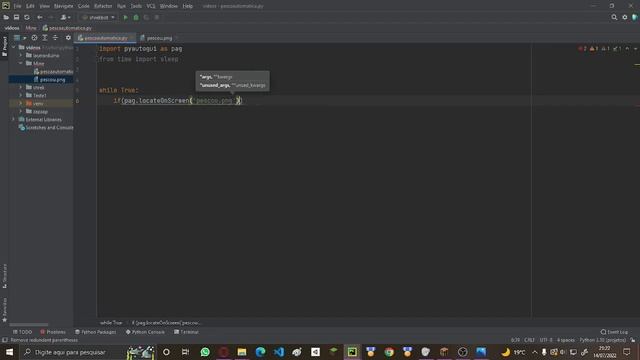This screenshot has width=640, height=360.
Task: Toggle the Structure tool window strip button
Action: [x=4, y=276]
